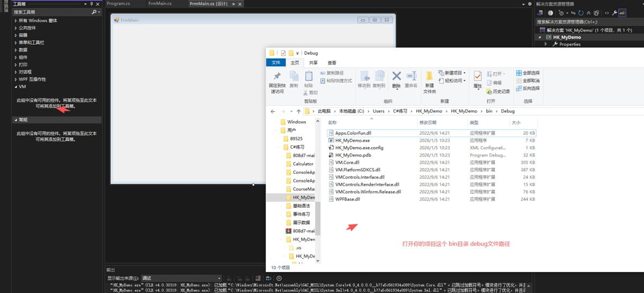Image resolution: width=644 pixels, height=293 pixels.
Task: Switch to 查看 ribbon tab
Action: pos(332,63)
